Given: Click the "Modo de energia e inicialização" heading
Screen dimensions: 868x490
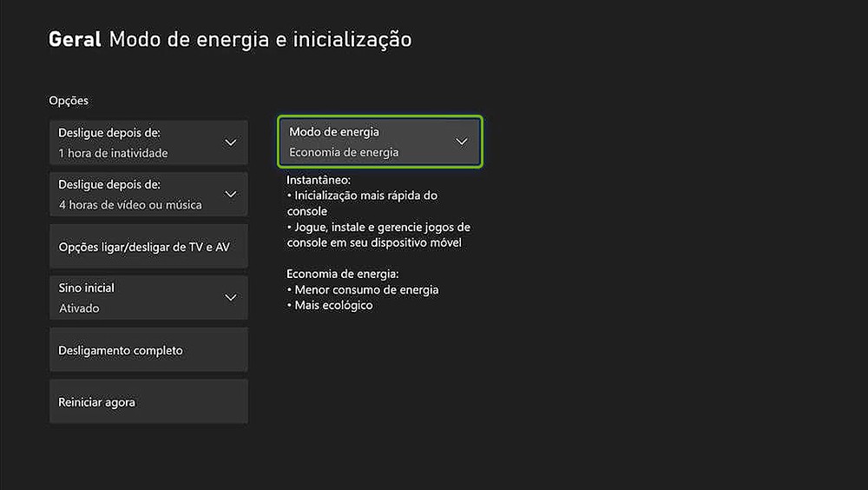Looking at the screenshot, I should click(260, 39).
